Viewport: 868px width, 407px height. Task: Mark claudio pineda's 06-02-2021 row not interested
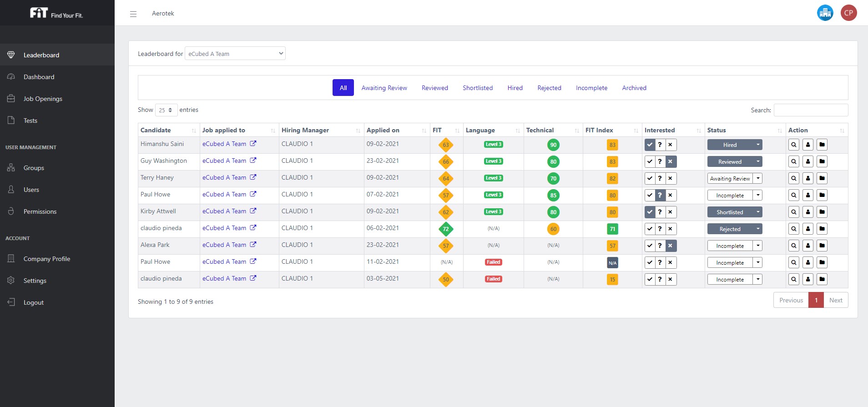coord(670,229)
